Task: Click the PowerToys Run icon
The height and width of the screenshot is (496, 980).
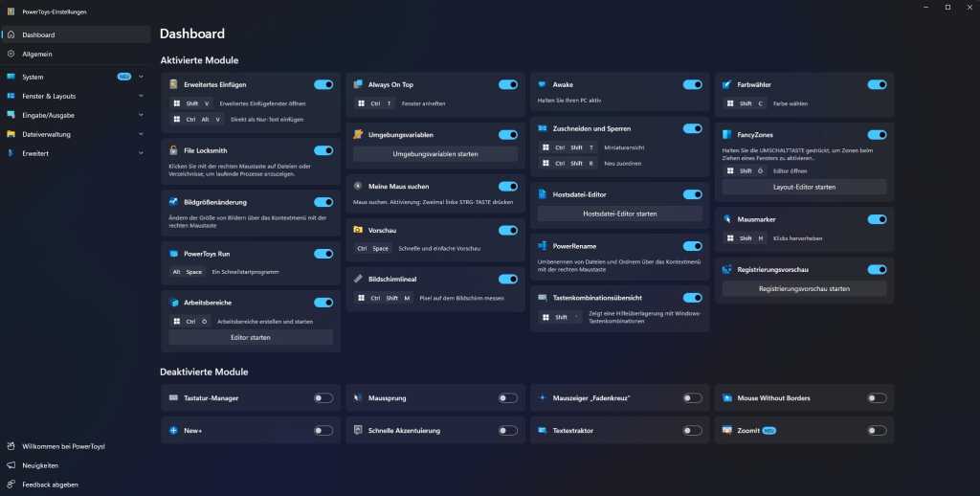Action: pyautogui.click(x=173, y=254)
